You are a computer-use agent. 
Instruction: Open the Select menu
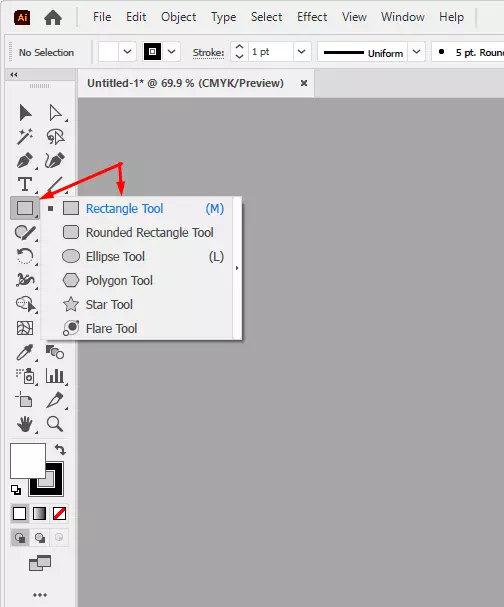pos(266,17)
